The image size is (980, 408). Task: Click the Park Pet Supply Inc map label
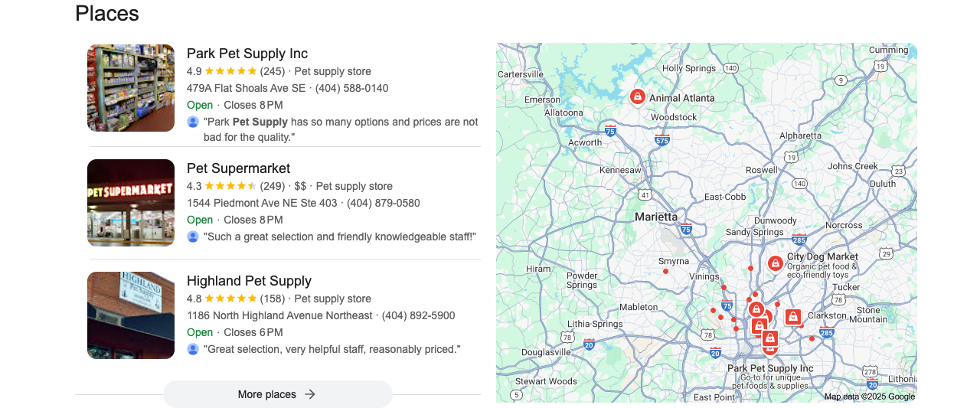tap(770, 369)
